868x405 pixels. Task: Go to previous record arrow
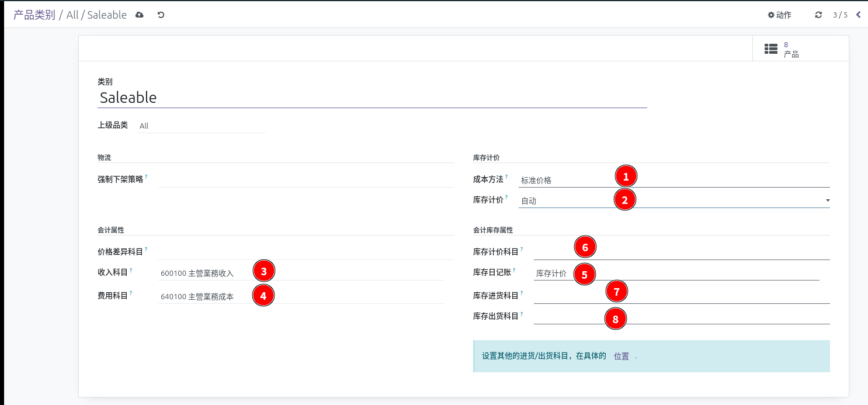(858, 15)
